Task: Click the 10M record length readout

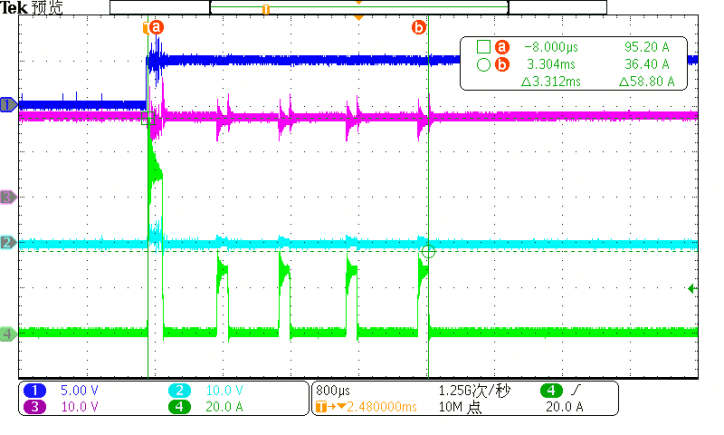Action: 460,407
